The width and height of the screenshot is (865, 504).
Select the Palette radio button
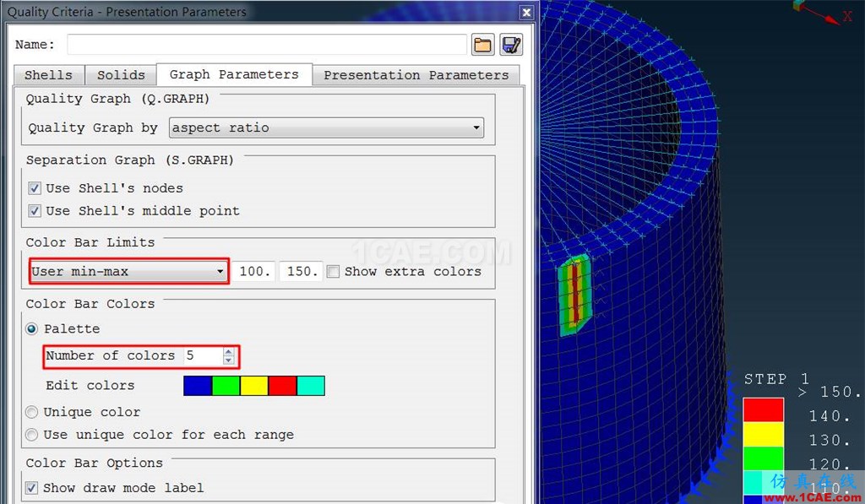pyautogui.click(x=32, y=329)
